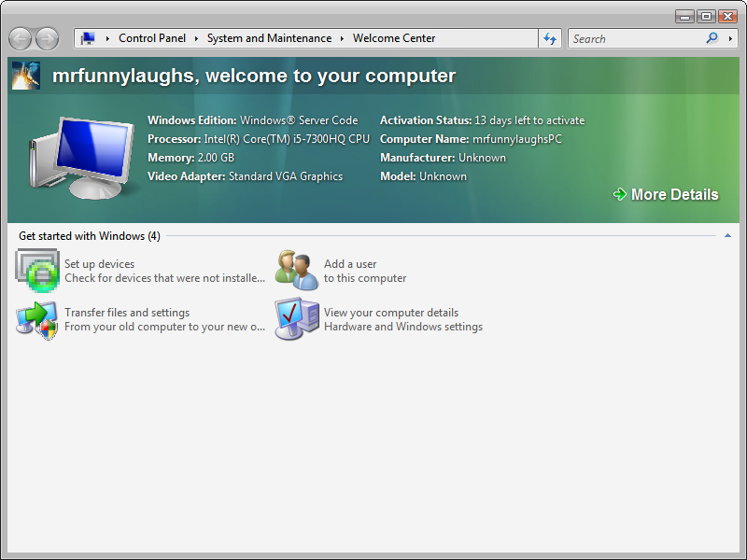The width and height of the screenshot is (747, 560).
Task: Click the Manufacturer: Unknown text
Action: coord(443,157)
